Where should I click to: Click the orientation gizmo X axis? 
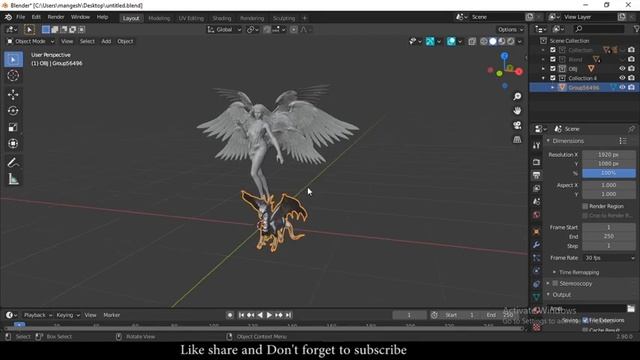point(519,72)
